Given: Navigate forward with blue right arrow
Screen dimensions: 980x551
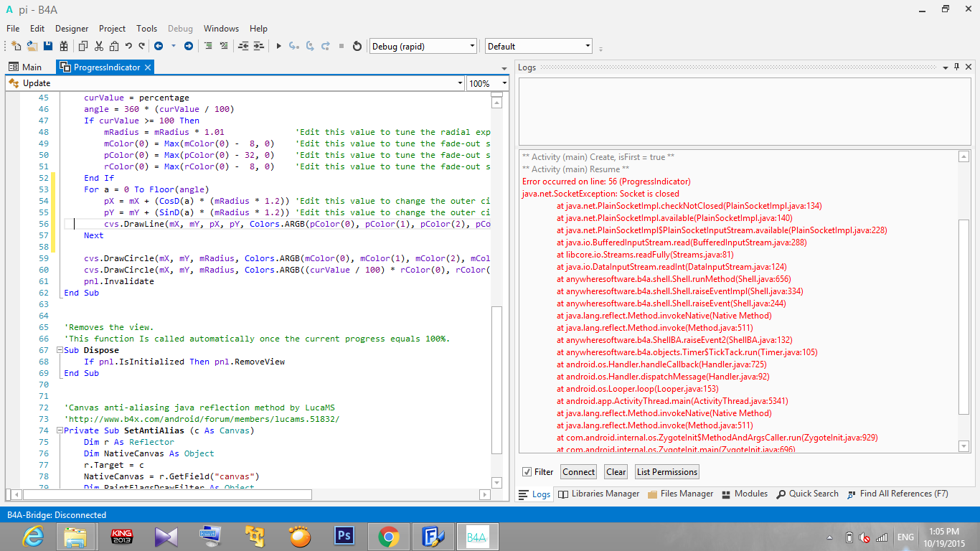Looking at the screenshot, I should click(189, 46).
